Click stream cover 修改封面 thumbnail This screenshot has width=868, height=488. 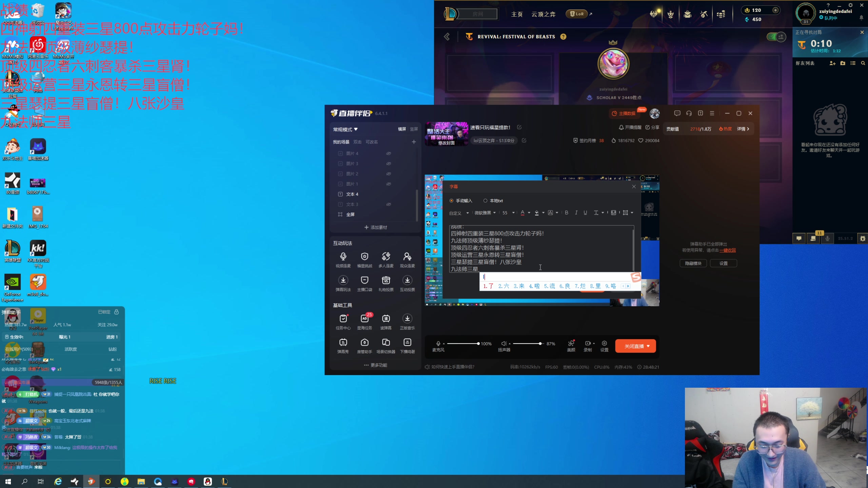point(446,134)
